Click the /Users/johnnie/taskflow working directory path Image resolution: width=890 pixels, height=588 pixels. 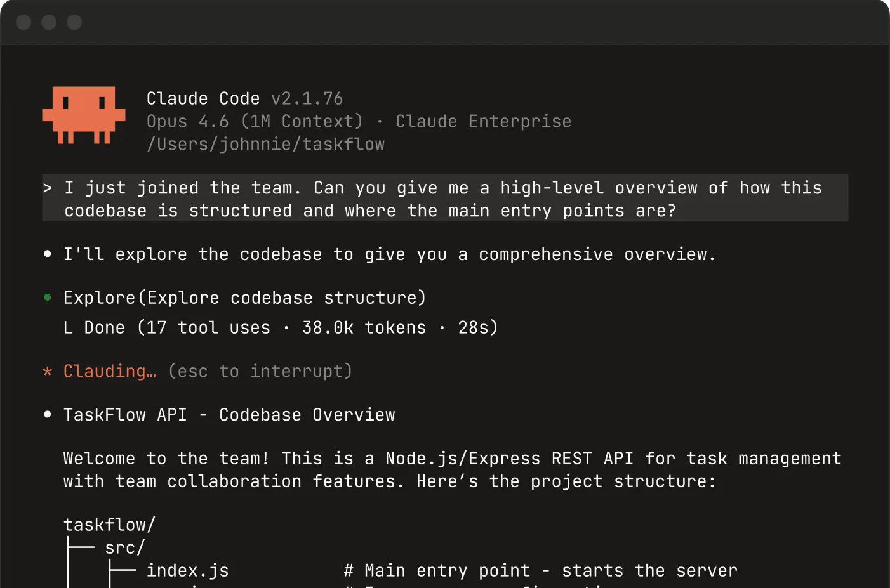[265, 145]
